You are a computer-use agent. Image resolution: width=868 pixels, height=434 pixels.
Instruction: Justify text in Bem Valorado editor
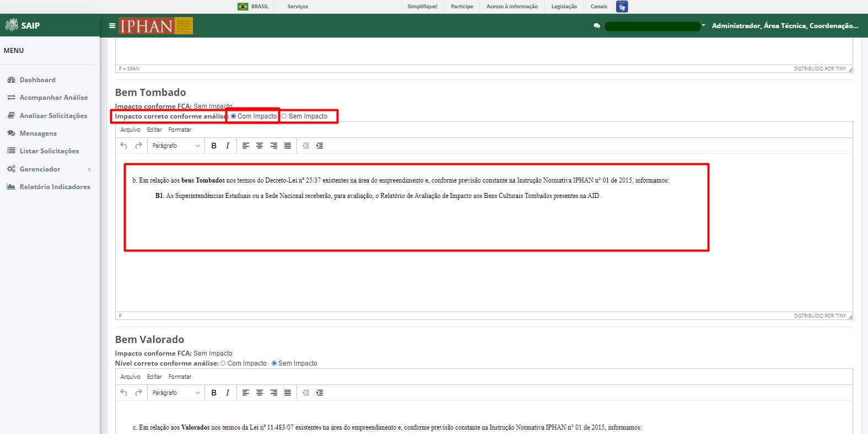pos(288,393)
